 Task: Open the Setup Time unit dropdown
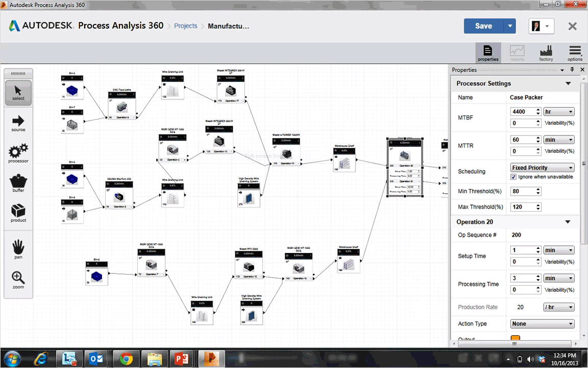coord(559,250)
